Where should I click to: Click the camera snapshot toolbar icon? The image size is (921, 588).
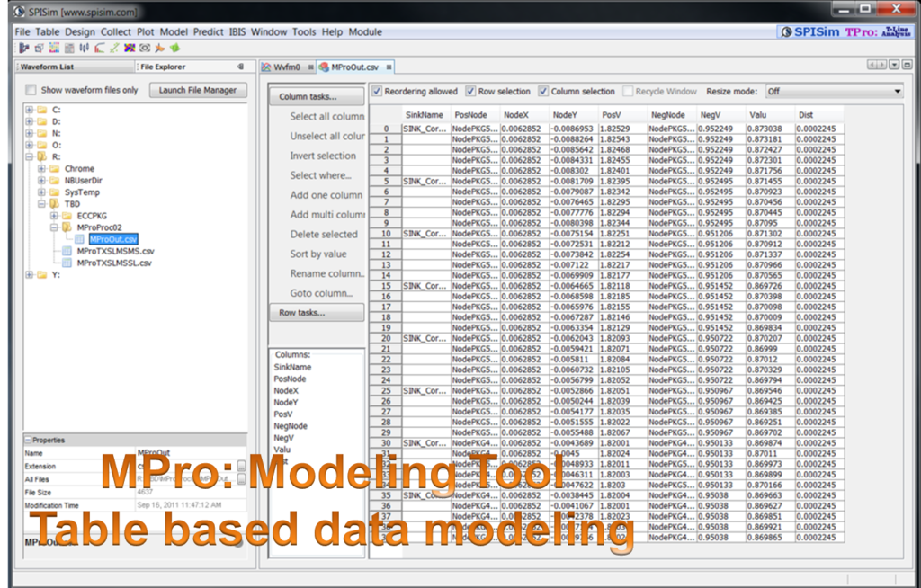click(x=145, y=48)
